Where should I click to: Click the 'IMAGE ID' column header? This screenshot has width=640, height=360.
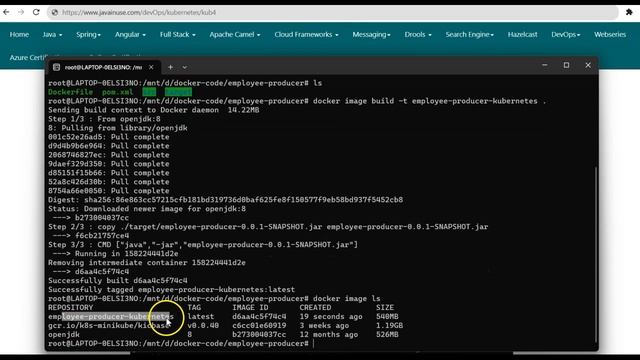tap(250, 308)
